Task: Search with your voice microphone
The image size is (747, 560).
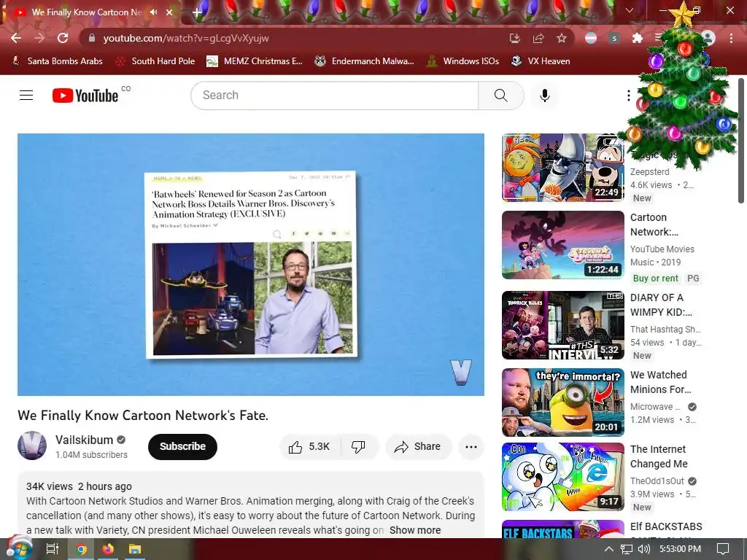Action: [x=544, y=96]
